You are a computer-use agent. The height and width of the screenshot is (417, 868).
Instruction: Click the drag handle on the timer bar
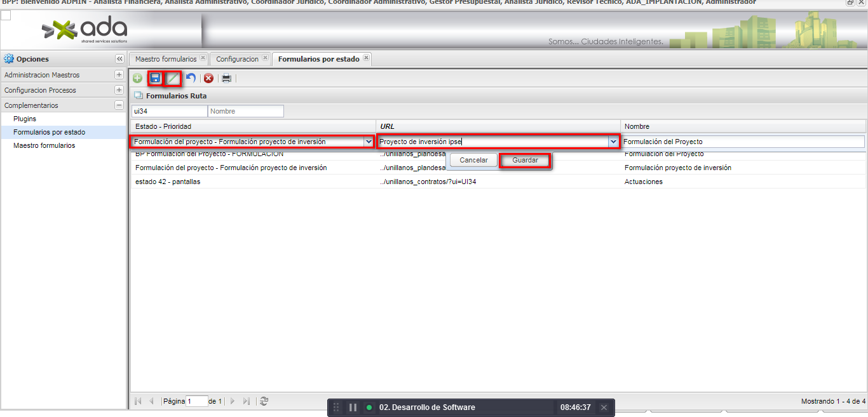pyautogui.click(x=337, y=407)
